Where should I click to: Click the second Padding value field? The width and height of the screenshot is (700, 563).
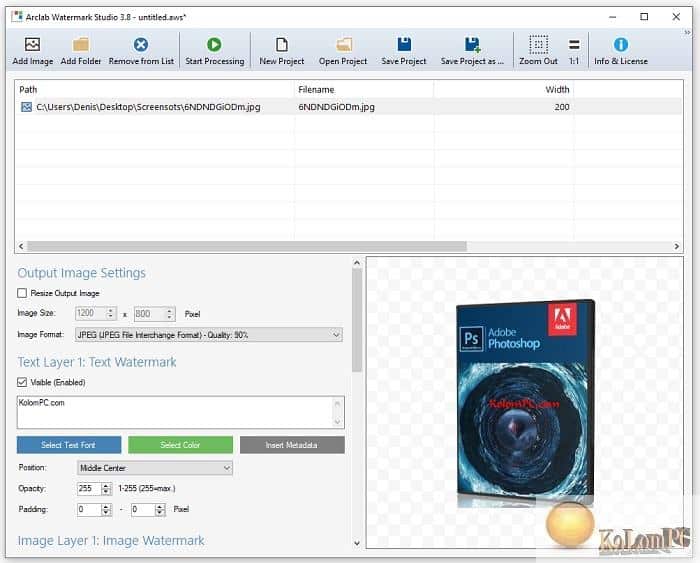point(143,509)
